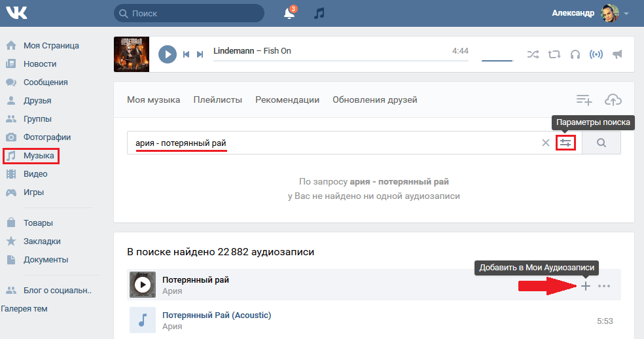This screenshot has height=339, width=644.
Task: Open Потерянный Рай (Acoustic) track title
Action: point(217,315)
